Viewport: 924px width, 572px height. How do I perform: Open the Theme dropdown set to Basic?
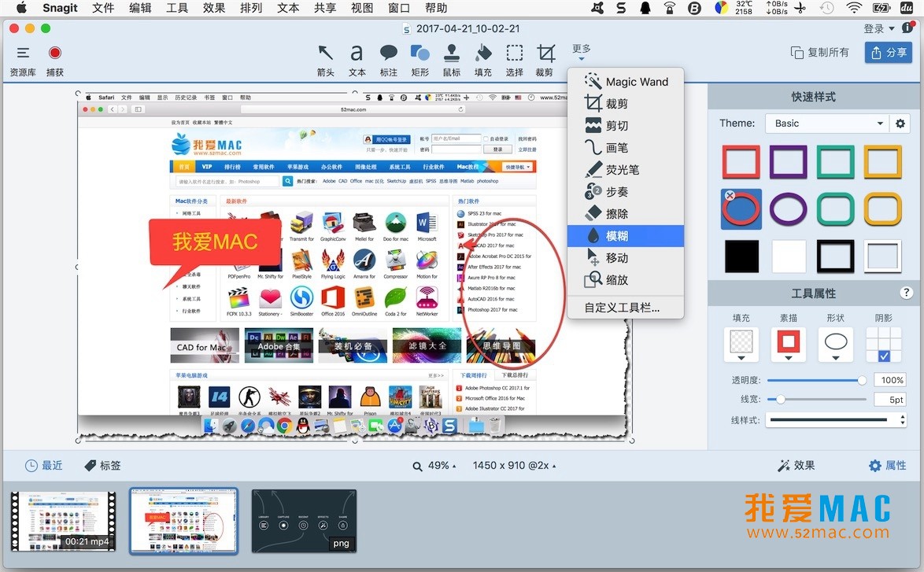click(826, 123)
